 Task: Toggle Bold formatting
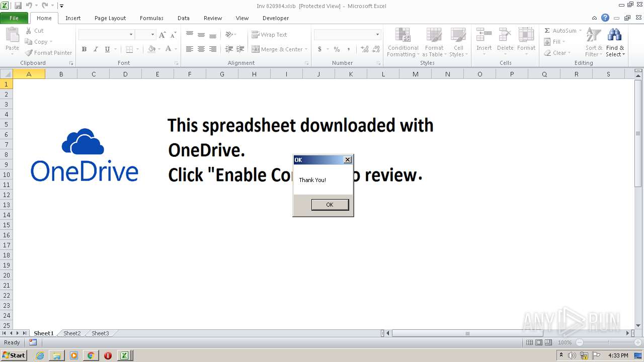pos(84,49)
